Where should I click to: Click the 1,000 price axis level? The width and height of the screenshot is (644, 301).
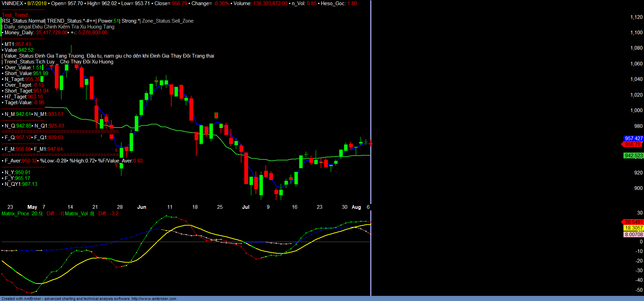(636, 110)
